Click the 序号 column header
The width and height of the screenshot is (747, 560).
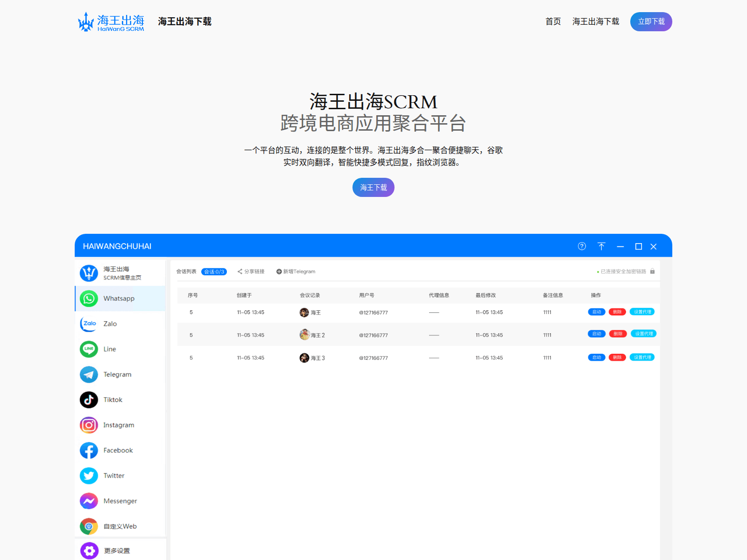[x=193, y=295]
